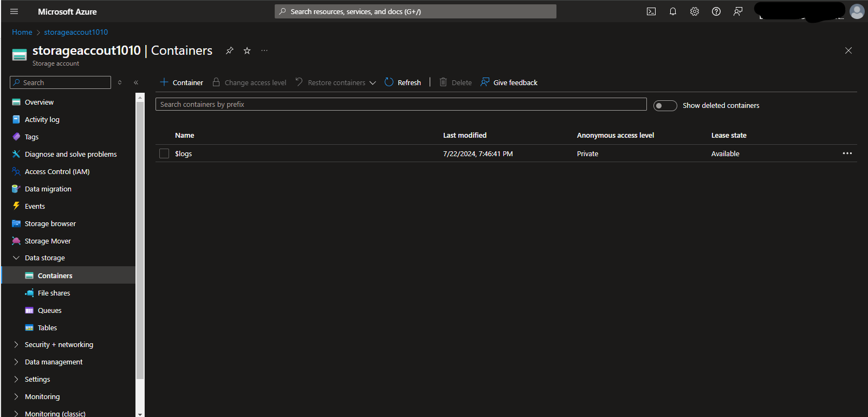Click the sidebar scrollbar down arrow
868x417 pixels.
pyautogui.click(x=140, y=414)
